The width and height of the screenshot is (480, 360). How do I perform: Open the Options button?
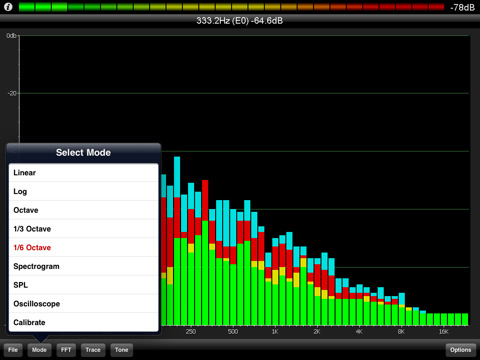(x=461, y=350)
